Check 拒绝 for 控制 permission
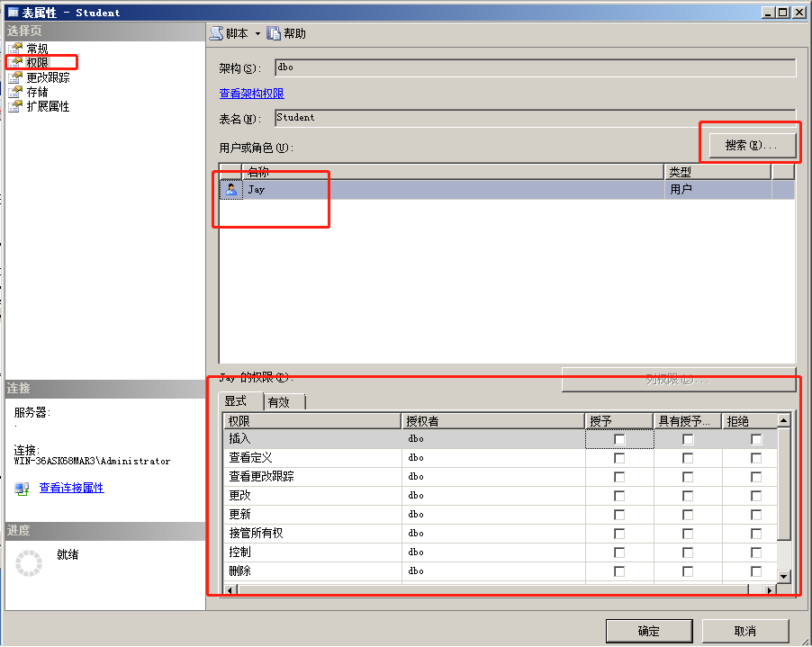812x647 pixels. click(756, 553)
